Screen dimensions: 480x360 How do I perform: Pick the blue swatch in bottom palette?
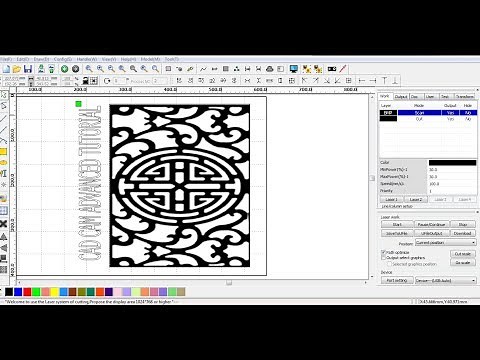(x=18, y=292)
